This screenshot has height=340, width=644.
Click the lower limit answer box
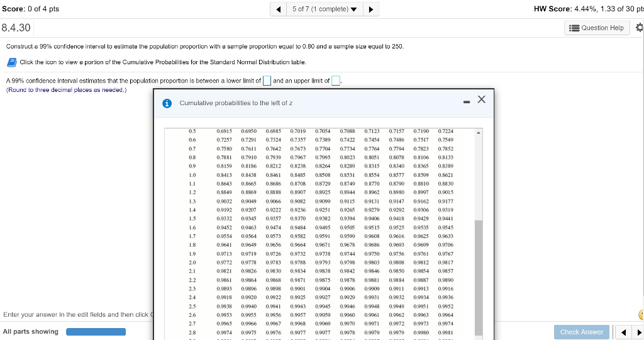267,81
